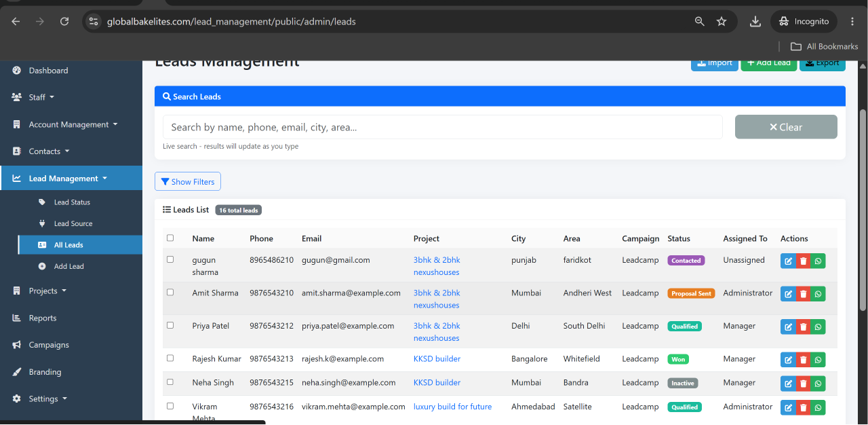868x425 pixels.
Task: Open the KKSD builder project link for Rajesh
Action: [437, 358]
